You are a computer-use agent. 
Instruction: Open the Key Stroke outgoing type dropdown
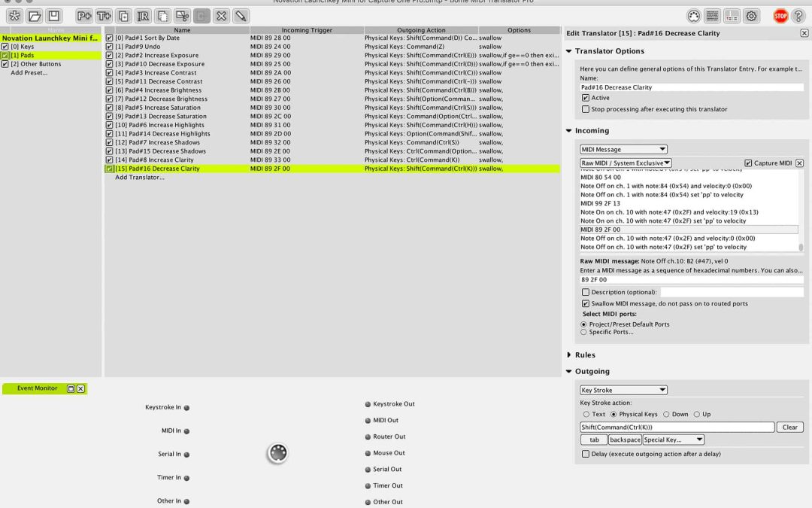coord(623,390)
